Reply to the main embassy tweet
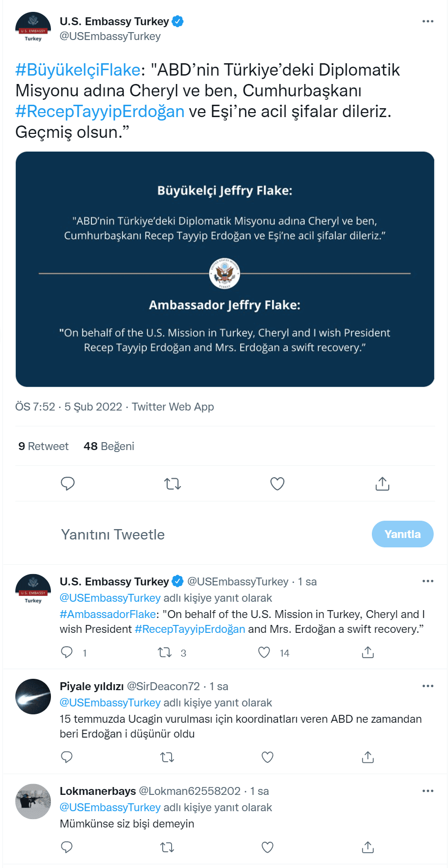 tap(68, 484)
